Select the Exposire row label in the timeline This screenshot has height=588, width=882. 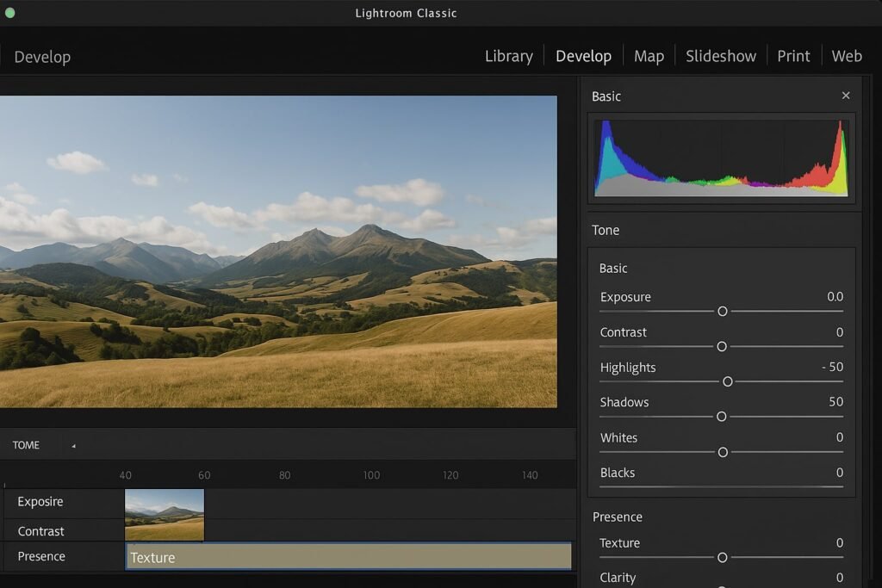coord(40,501)
